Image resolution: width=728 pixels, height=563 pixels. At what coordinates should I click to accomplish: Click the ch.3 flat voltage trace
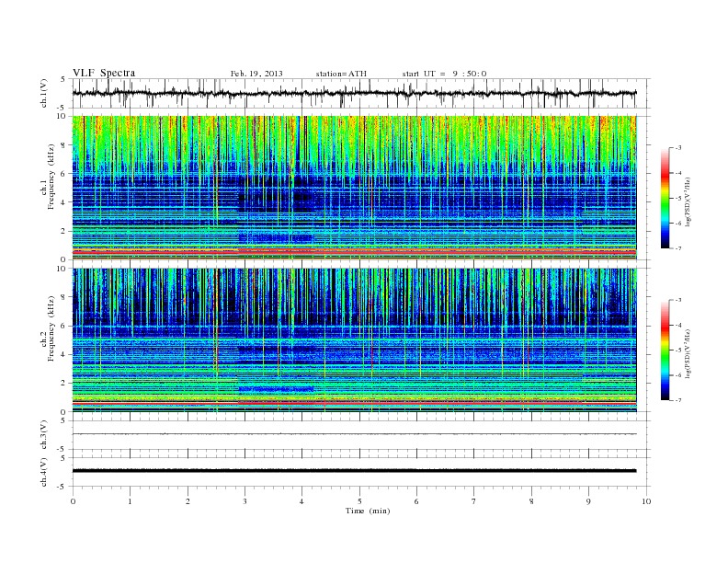(x=354, y=434)
